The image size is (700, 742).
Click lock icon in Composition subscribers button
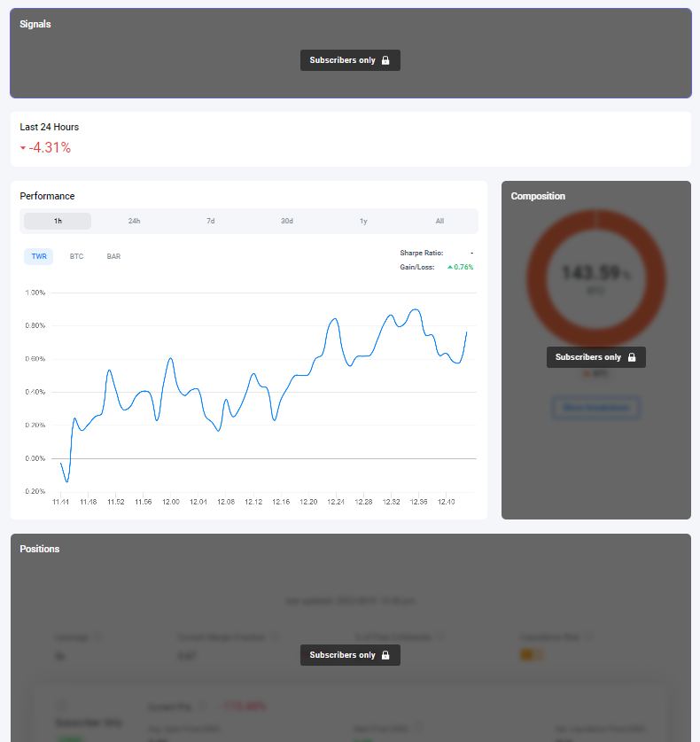coord(632,357)
